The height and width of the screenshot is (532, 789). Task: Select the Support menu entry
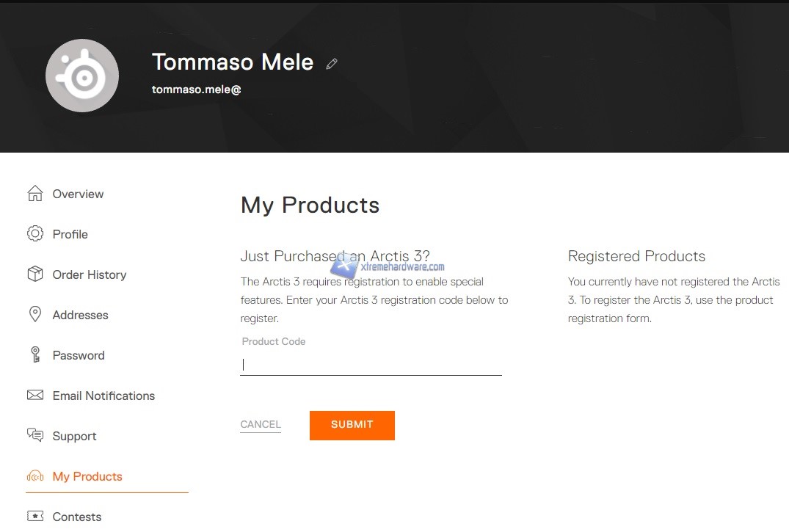pos(74,436)
